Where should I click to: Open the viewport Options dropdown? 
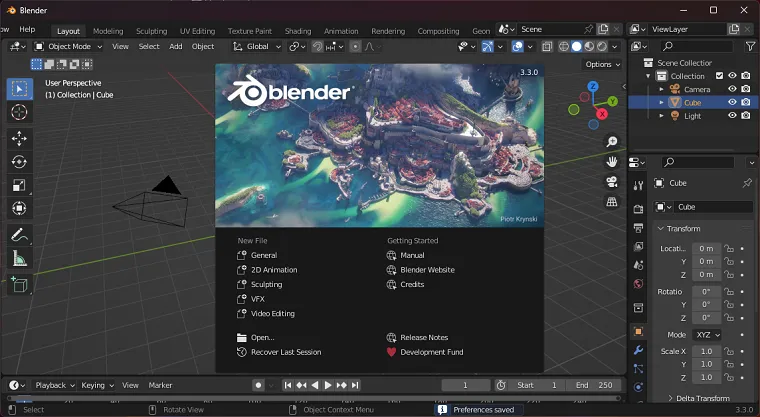pos(602,64)
